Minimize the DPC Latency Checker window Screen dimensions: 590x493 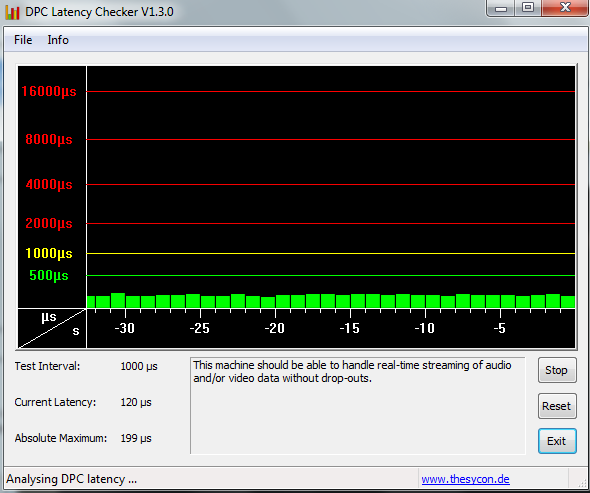[x=501, y=8]
